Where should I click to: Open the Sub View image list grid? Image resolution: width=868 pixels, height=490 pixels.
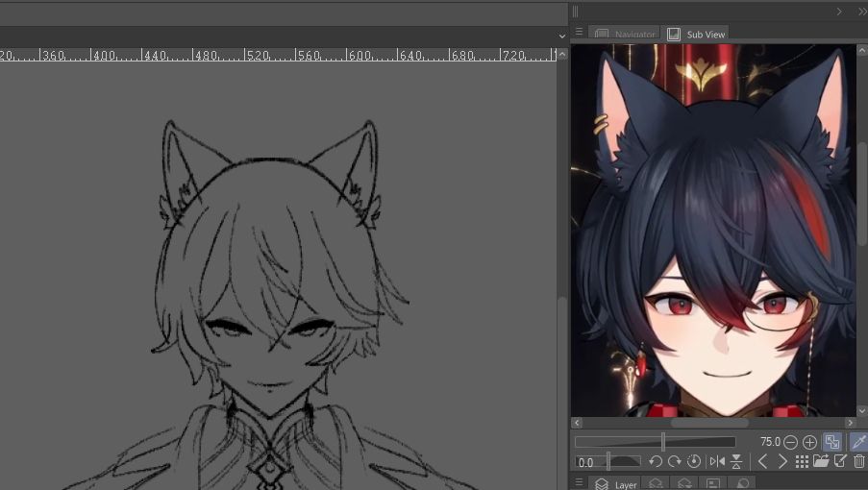802,461
